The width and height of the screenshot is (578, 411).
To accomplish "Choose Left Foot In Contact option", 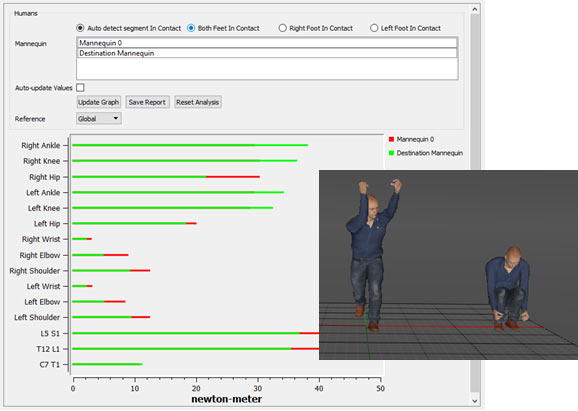I will pyautogui.click(x=374, y=28).
